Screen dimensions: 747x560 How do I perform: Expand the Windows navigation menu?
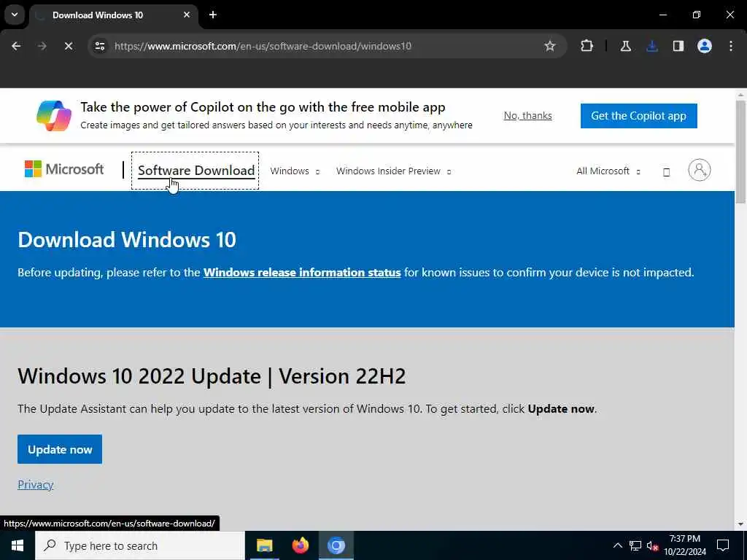pos(295,171)
